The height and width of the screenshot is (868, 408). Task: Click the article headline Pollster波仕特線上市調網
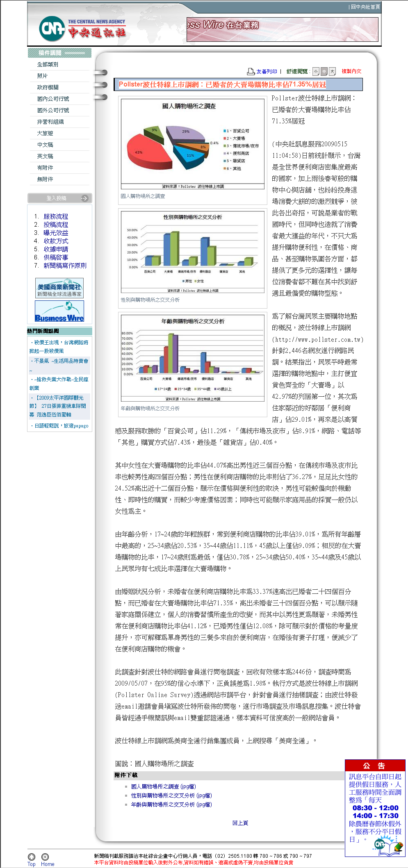coord(222,84)
